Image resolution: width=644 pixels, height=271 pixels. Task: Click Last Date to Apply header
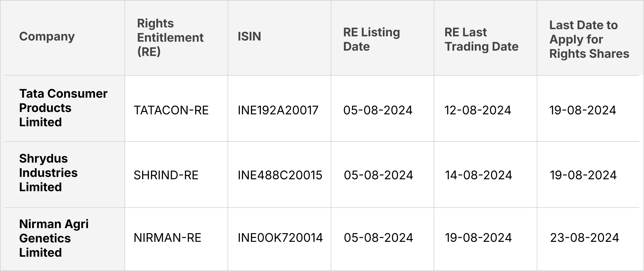coord(589,39)
